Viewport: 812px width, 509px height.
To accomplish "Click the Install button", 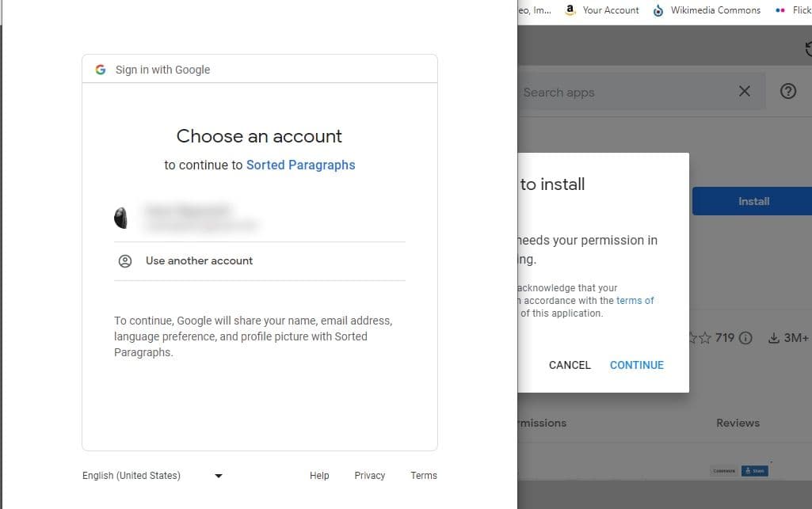I will click(752, 201).
